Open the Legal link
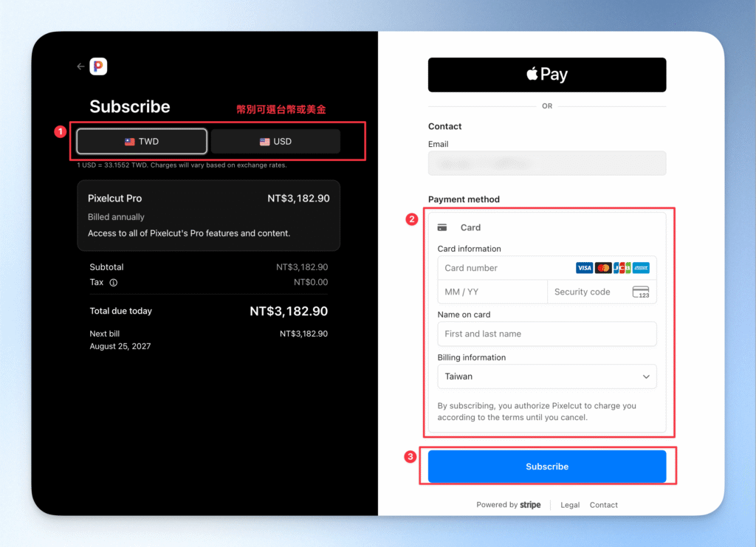Screen dimensions: 756x547 (570, 505)
